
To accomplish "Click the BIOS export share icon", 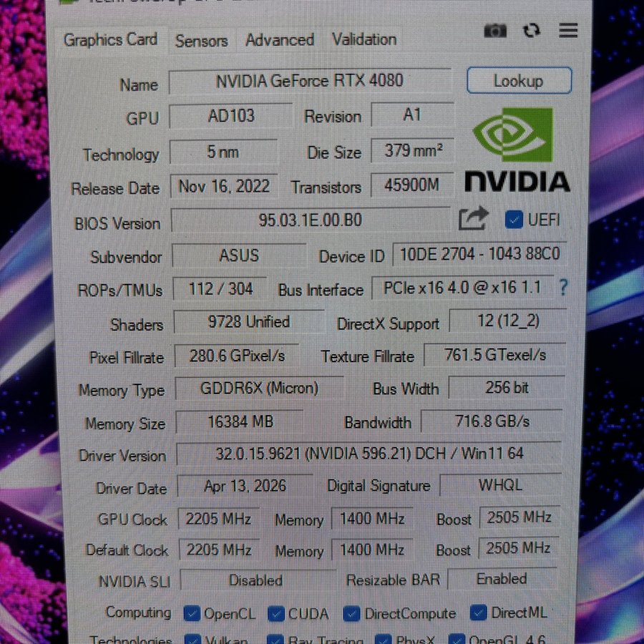I will (x=473, y=219).
